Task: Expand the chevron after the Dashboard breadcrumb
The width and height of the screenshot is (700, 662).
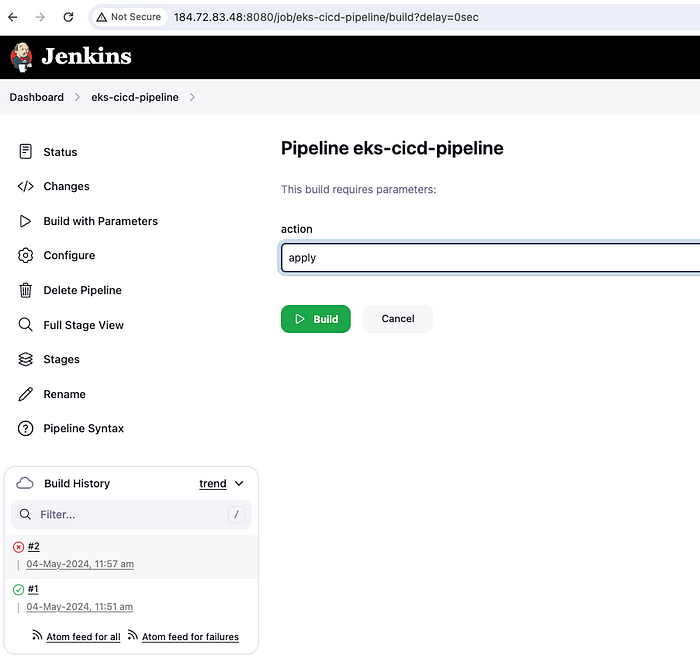Action: [77, 97]
